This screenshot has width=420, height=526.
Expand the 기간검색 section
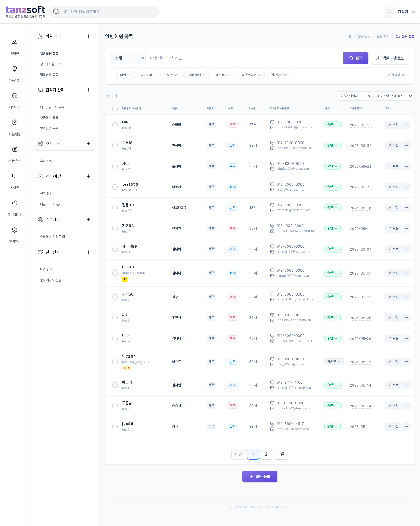[x=397, y=75]
